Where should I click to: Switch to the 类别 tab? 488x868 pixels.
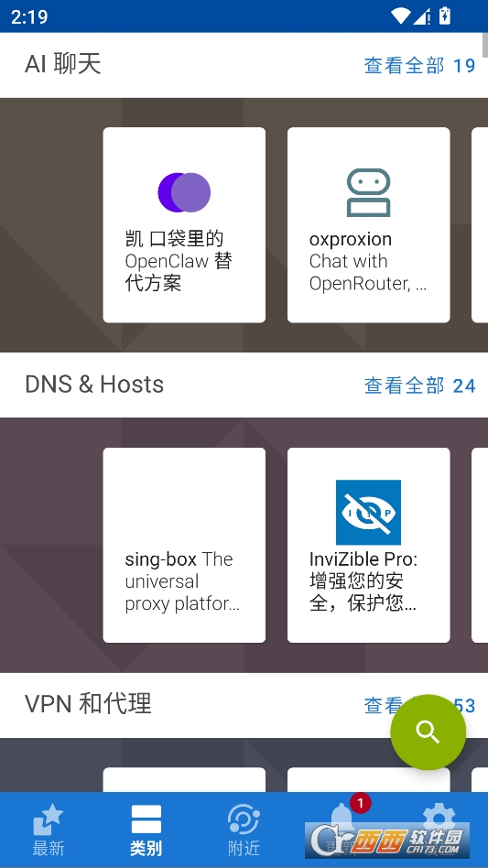point(146,830)
